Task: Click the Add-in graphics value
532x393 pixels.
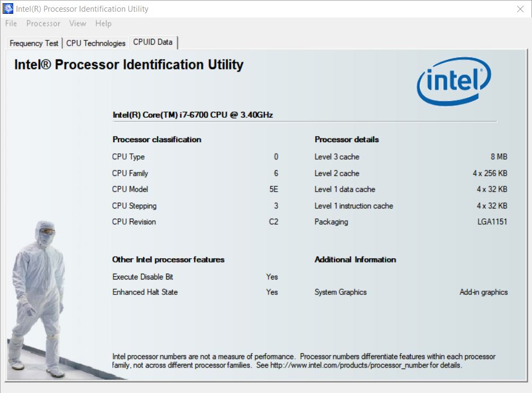Action: (483, 292)
